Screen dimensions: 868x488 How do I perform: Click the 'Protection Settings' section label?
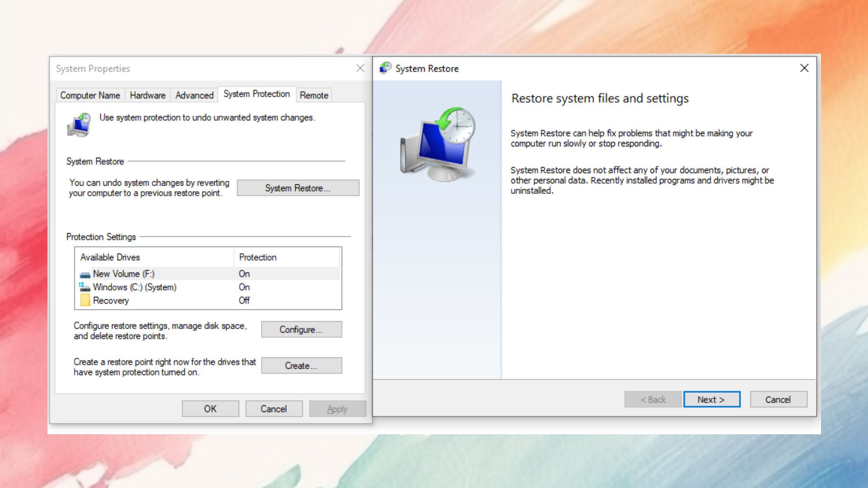click(x=101, y=237)
